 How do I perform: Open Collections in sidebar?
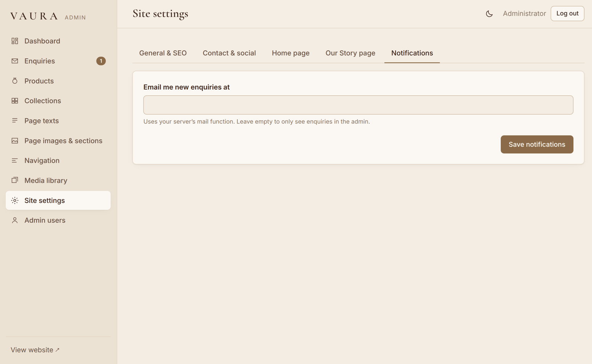(x=58, y=101)
